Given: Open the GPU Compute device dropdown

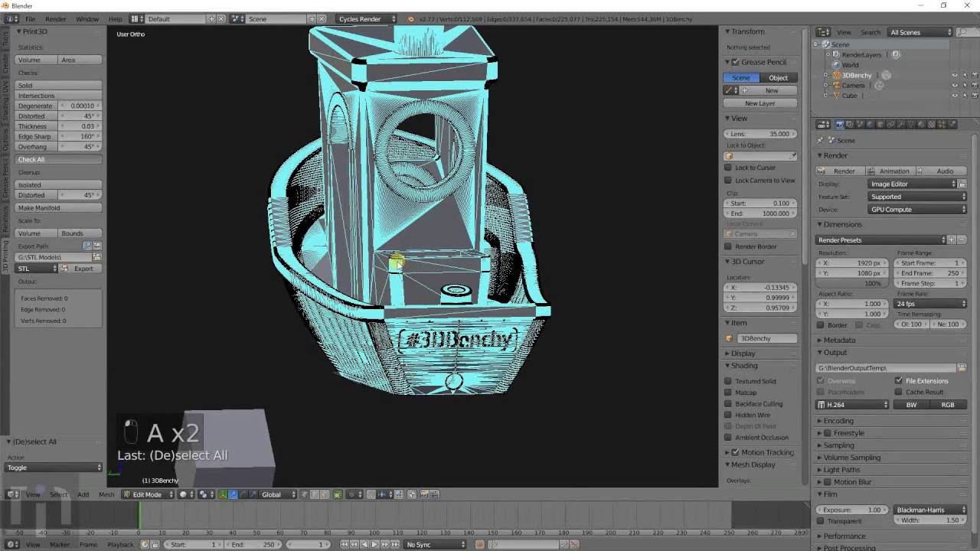Looking at the screenshot, I should click(918, 209).
